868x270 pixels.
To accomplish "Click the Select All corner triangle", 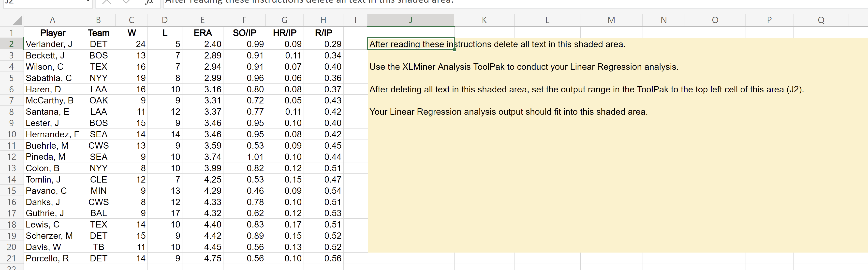I will tap(17, 20).
